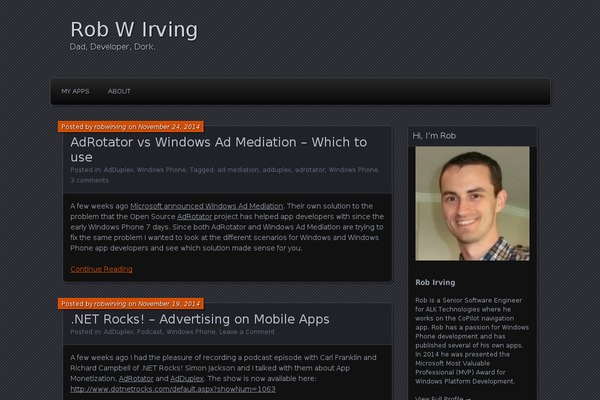Open AdDuplex category under AdRotator vs Windows post
Viewport: 600px width, 400px height.
click(118, 170)
